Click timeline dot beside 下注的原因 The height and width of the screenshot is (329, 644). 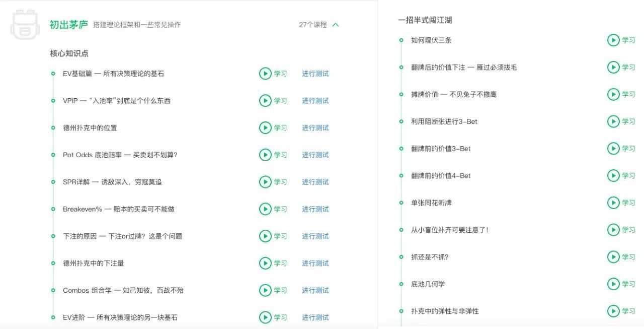(53, 236)
